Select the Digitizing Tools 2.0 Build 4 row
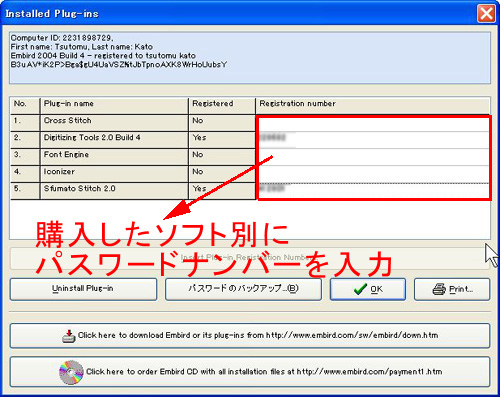 tap(250, 140)
